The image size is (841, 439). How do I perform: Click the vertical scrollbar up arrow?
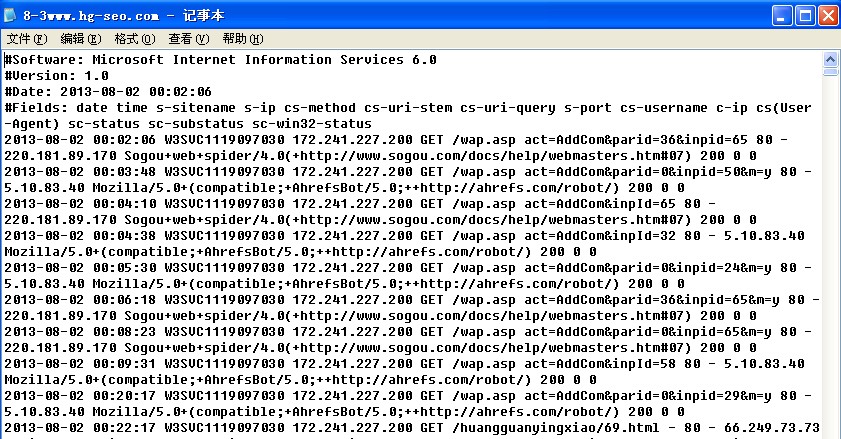[x=831, y=59]
